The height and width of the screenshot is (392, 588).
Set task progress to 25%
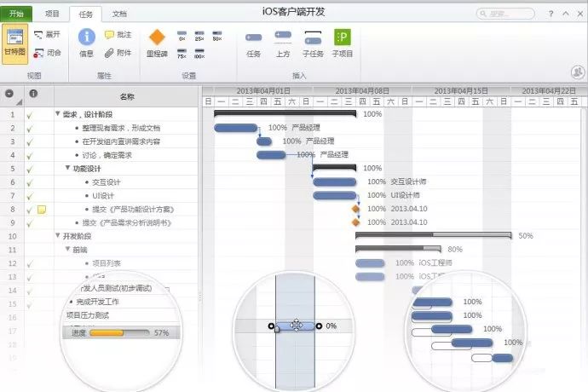point(199,36)
